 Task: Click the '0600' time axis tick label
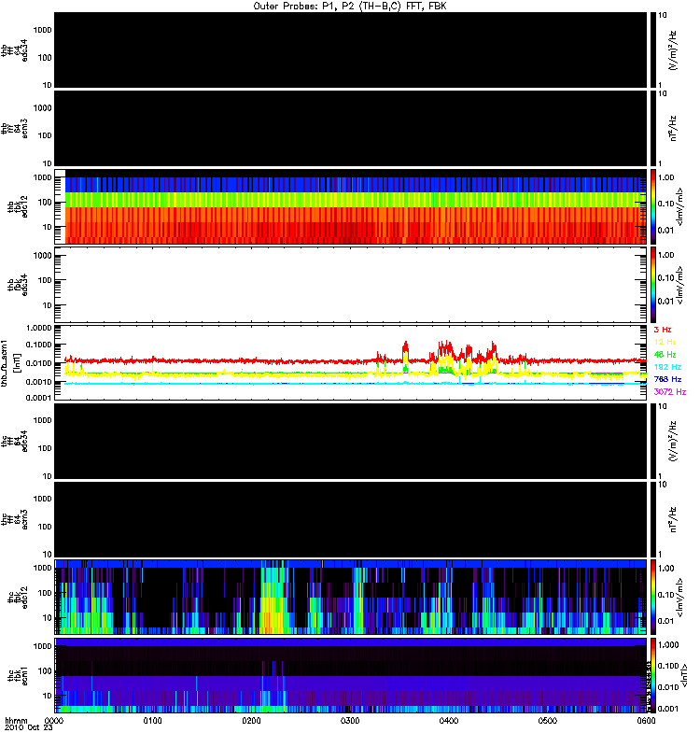tap(646, 721)
